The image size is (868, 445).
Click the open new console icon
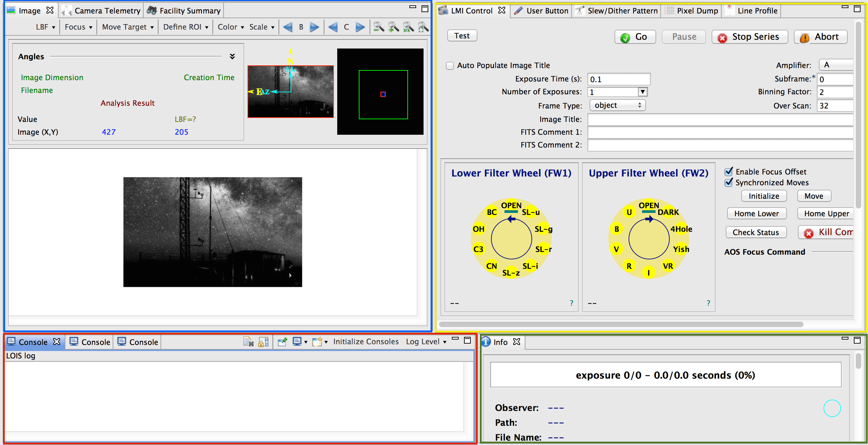[x=317, y=342]
